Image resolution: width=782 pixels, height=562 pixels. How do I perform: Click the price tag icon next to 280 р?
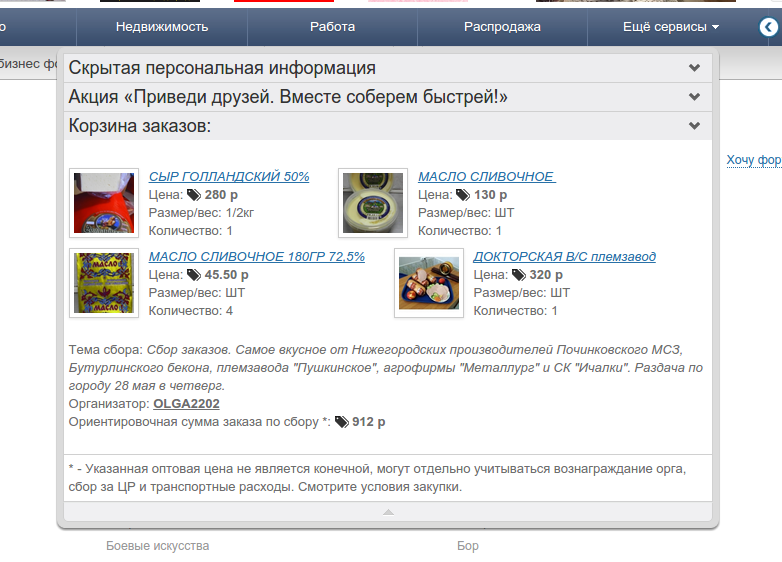[x=194, y=195]
